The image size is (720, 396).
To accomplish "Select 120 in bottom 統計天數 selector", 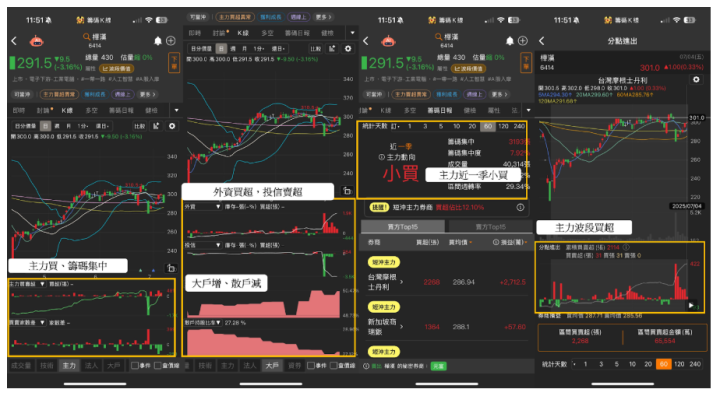I will (x=679, y=364).
